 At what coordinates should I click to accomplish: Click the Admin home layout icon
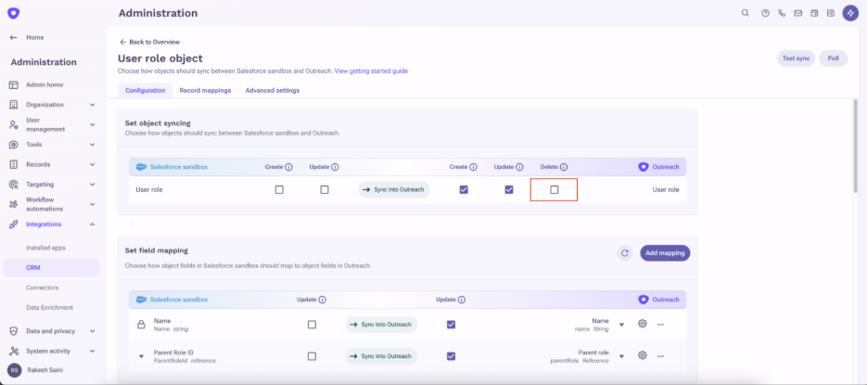14,84
